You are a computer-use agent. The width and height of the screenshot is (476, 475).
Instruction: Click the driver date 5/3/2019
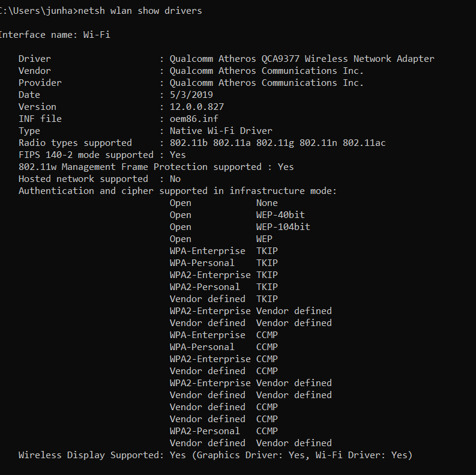coord(191,95)
